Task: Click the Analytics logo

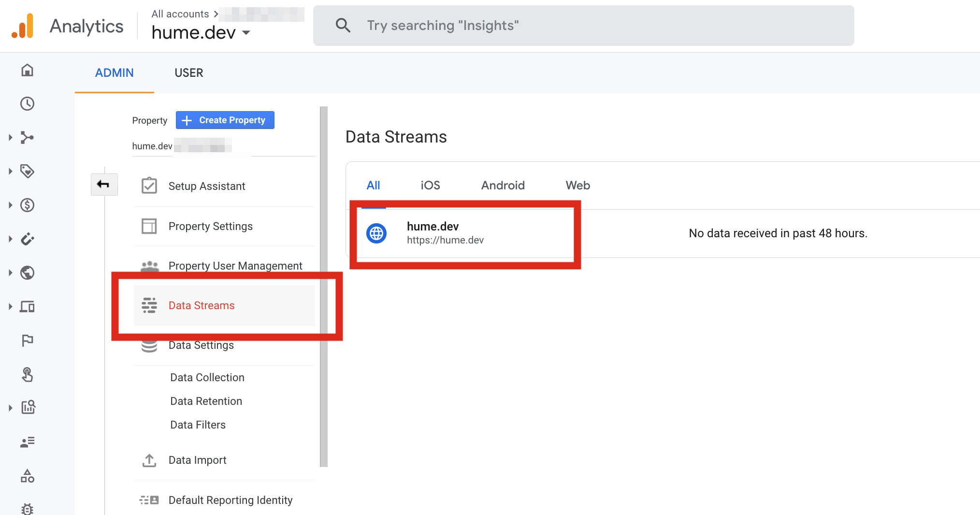Action: 23,26
